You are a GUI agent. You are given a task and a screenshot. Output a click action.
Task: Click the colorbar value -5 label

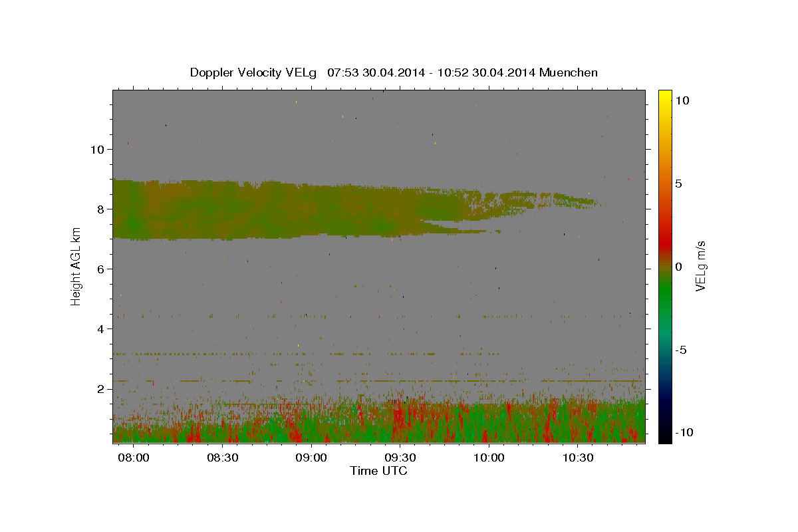coord(681,350)
